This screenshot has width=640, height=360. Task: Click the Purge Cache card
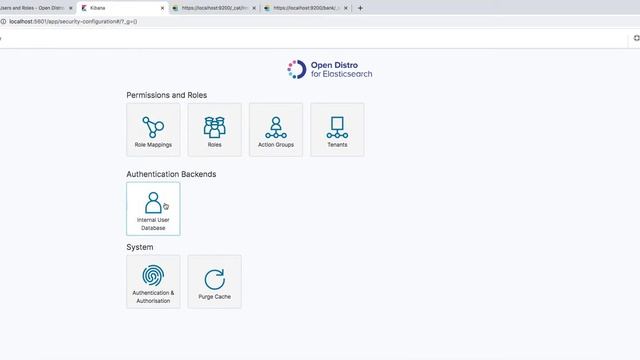click(214, 282)
